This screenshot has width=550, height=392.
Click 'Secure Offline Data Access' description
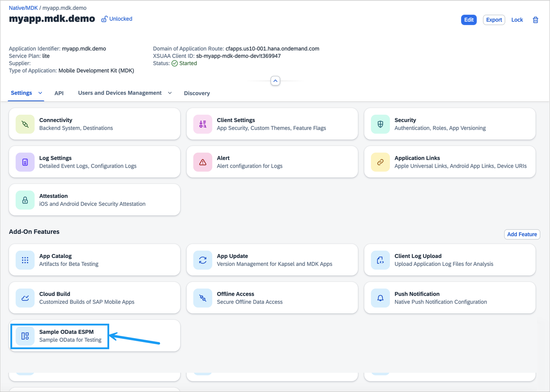(x=250, y=302)
